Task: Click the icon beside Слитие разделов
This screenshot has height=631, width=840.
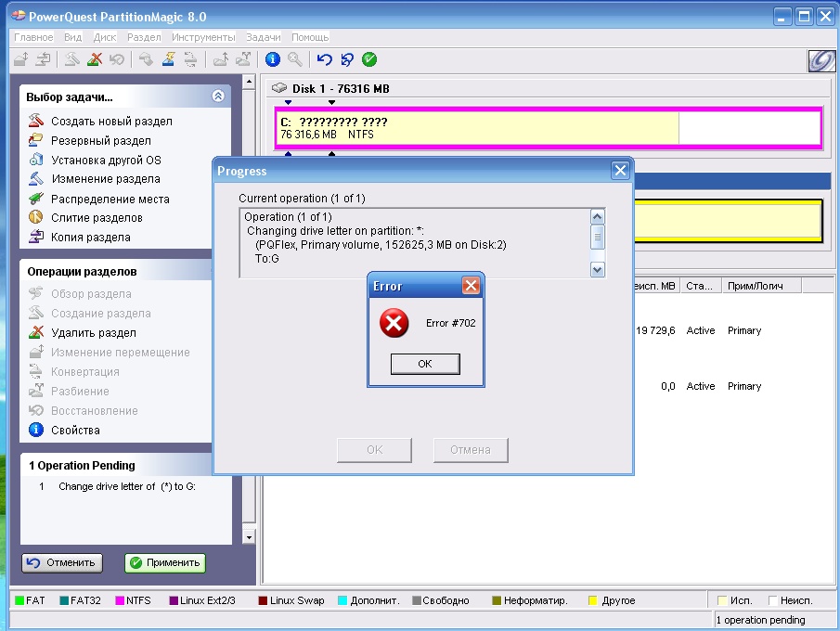Action: [36, 217]
